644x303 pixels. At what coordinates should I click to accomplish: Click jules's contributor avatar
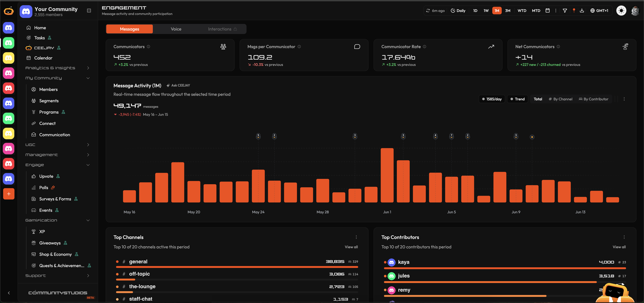pos(391,276)
